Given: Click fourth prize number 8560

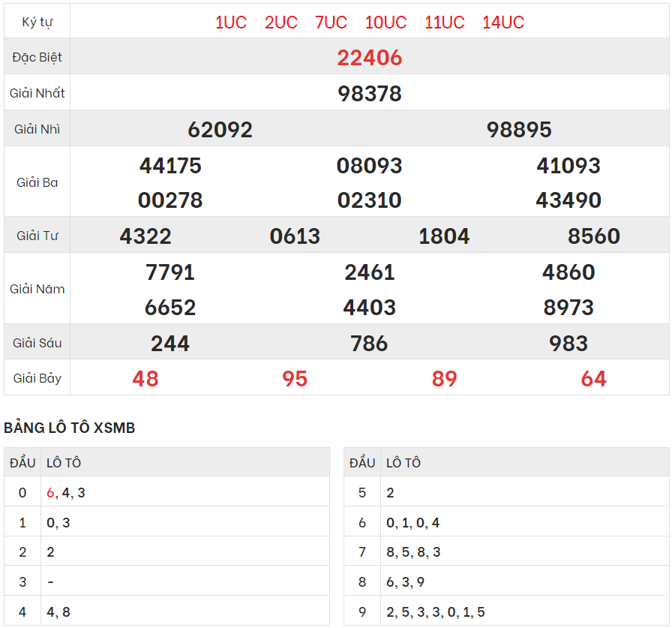Looking at the screenshot, I should (593, 236).
